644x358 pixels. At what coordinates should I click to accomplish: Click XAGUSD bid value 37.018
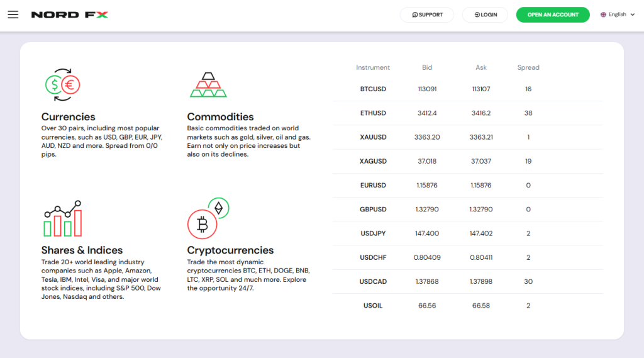[427, 161]
